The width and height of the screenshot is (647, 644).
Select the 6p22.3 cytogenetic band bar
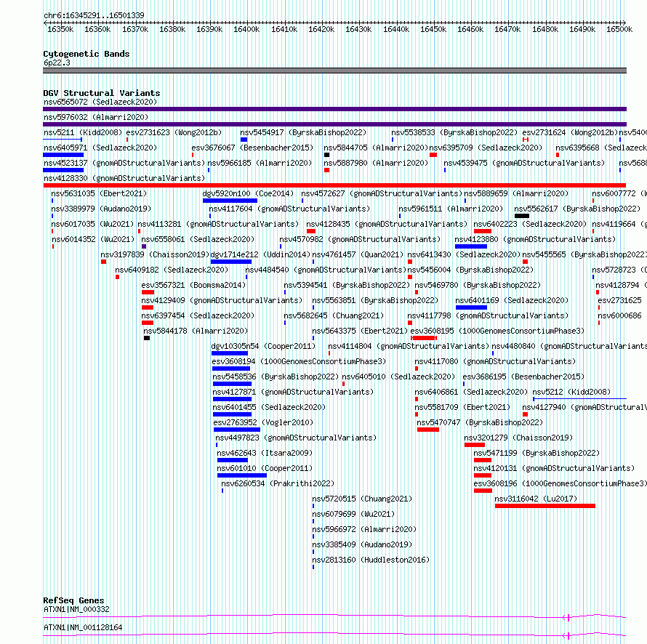coord(334,71)
